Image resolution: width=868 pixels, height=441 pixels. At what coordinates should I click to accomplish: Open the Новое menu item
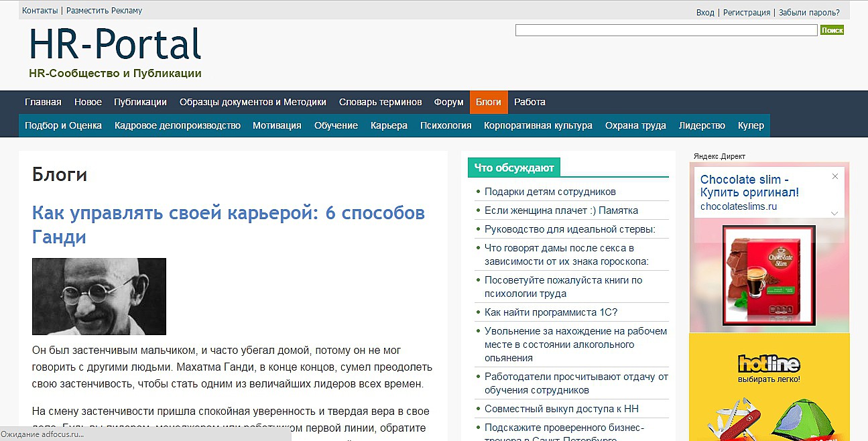coord(88,102)
